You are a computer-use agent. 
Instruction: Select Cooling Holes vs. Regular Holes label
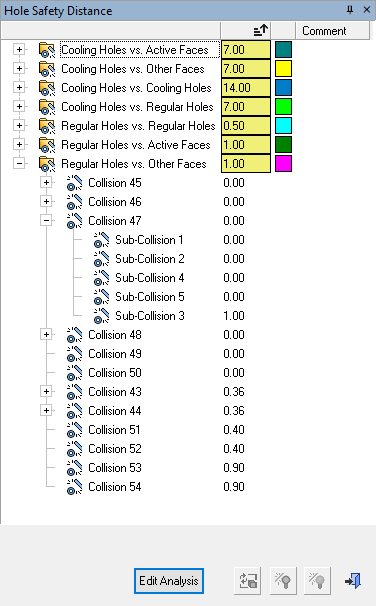click(137, 107)
